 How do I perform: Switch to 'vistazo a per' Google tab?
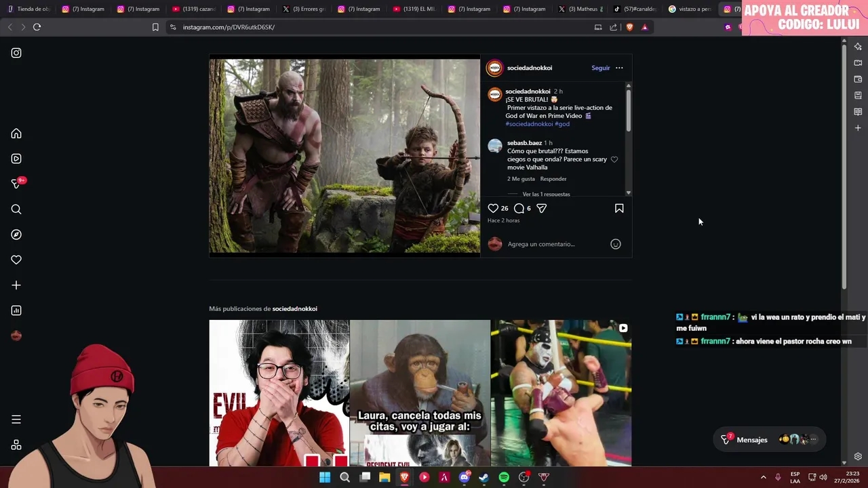click(690, 9)
